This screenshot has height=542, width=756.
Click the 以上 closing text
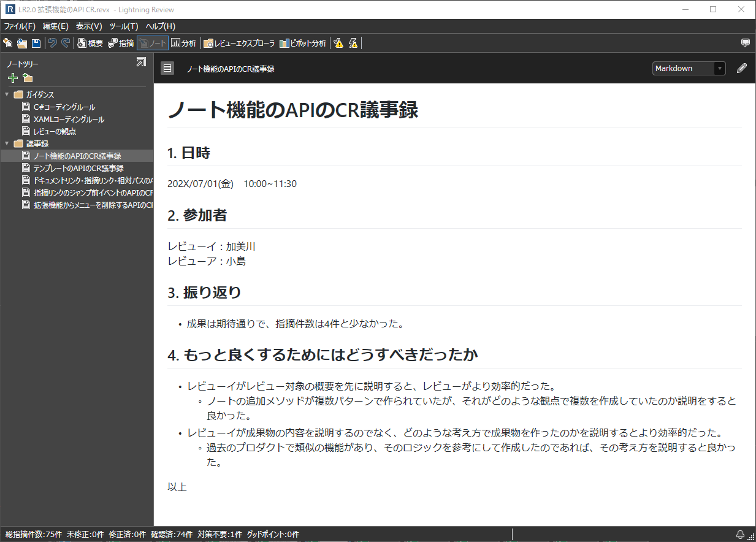177,487
